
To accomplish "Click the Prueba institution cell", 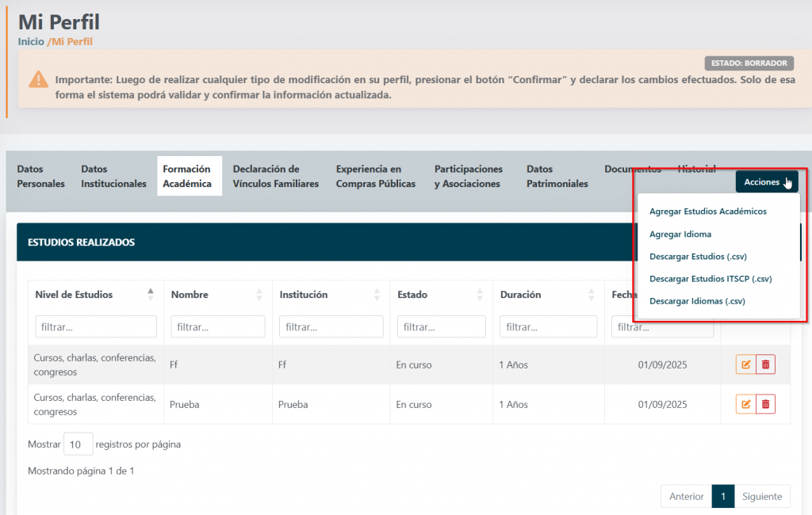I will [x=331, y=404].
